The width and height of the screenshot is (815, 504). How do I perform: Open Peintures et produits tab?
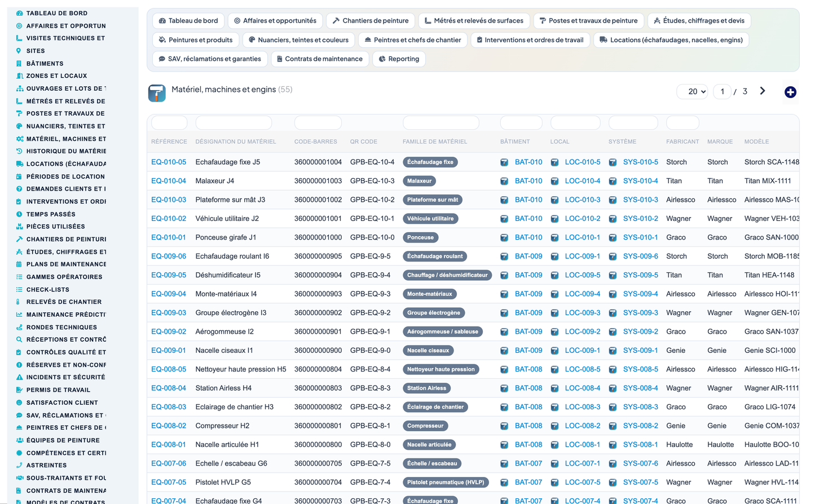196,40
